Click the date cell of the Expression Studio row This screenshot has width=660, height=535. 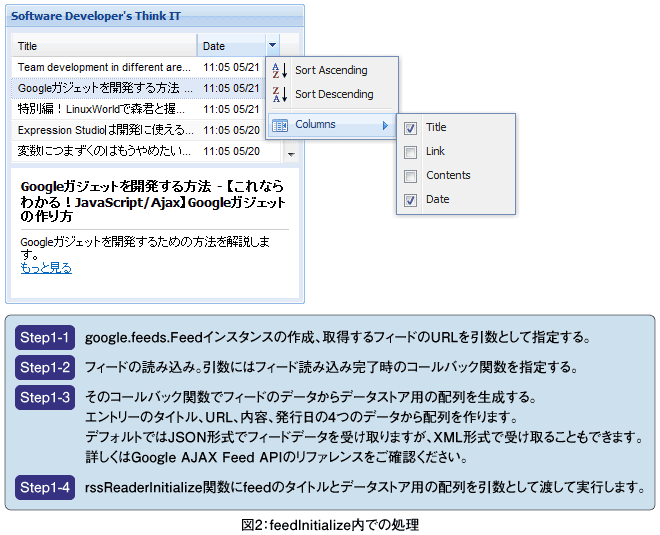pos(231,130)
